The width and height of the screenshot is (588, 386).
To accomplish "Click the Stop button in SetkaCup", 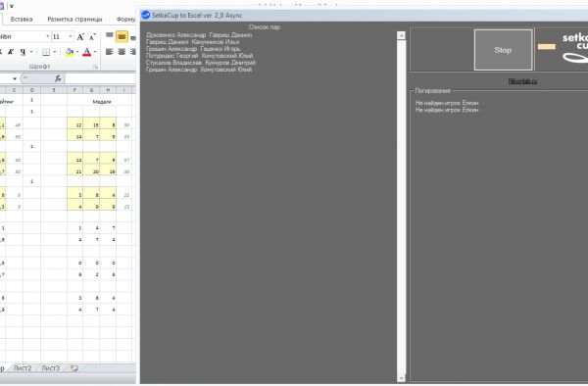I will click(x=503, y=50).
